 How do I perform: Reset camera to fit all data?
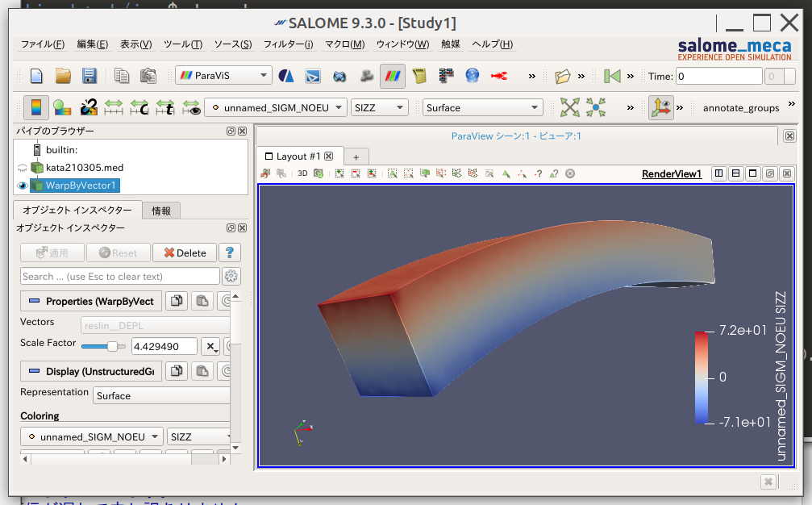point(569,107)
